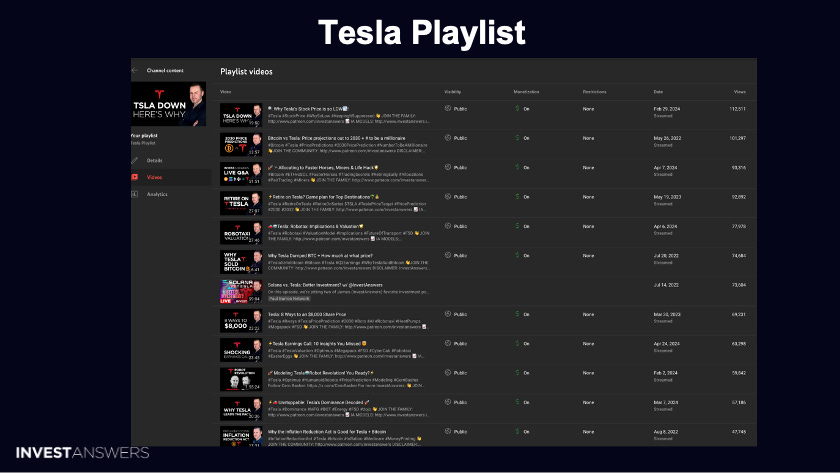
Task: Click monetization dollar icon for Feb 29, 2024 video
Action: [518, 108]
